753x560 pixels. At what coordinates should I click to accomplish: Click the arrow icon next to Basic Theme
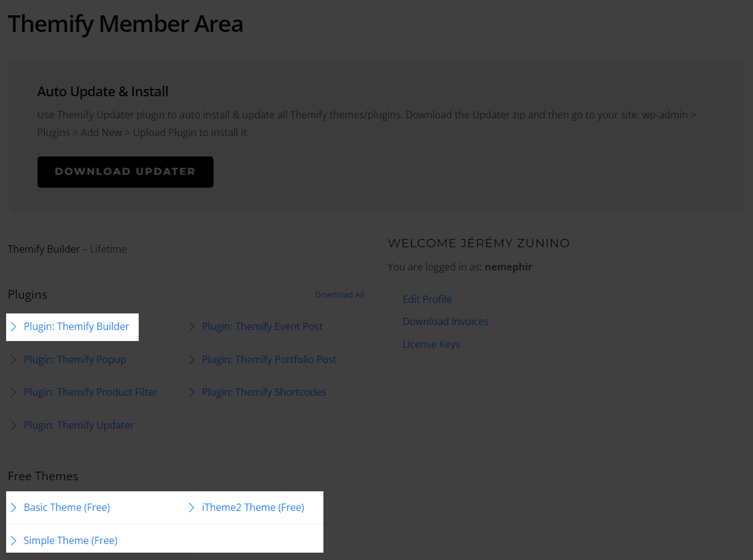(x=14, y=507)
